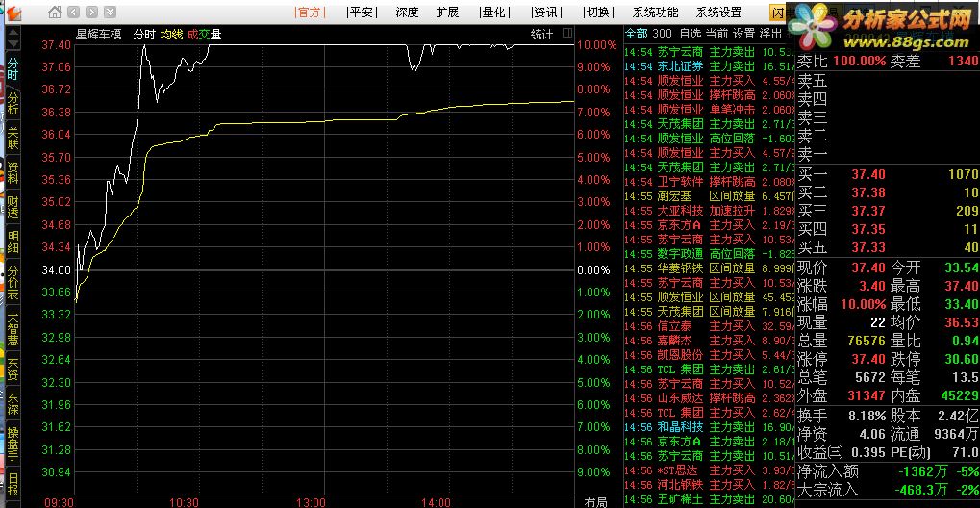Click the 10:30 time axis label

click(x=185, y=502)
